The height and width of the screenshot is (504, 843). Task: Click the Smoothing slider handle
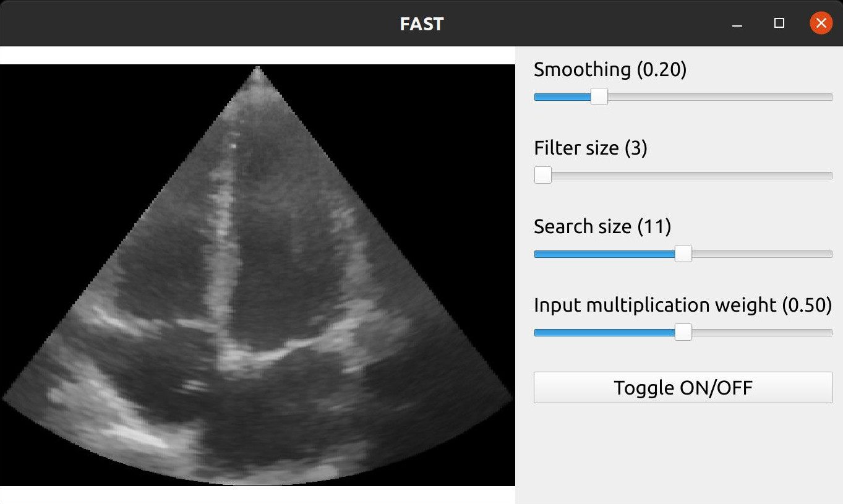[599, 97]
